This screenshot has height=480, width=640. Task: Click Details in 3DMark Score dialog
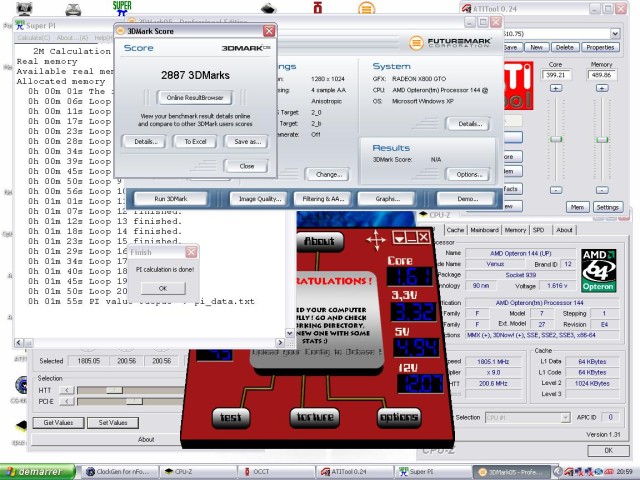click(x=145, y=142)
